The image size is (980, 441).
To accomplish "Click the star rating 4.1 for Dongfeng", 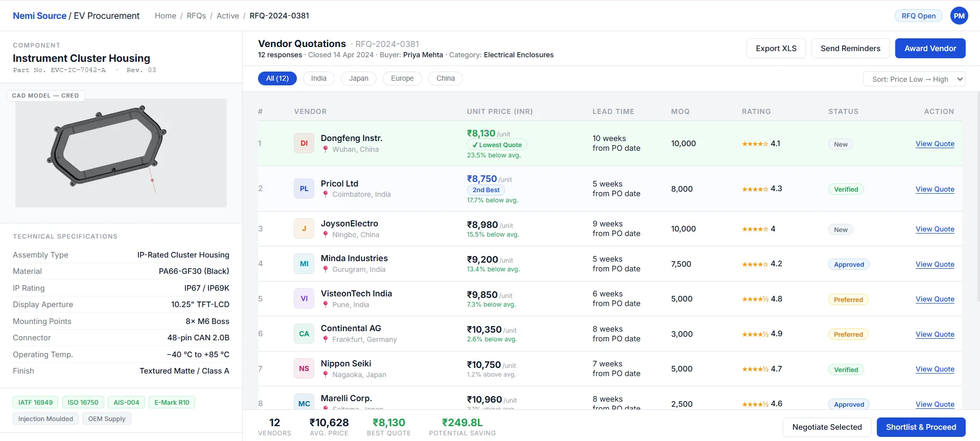I will click(761, 144).
